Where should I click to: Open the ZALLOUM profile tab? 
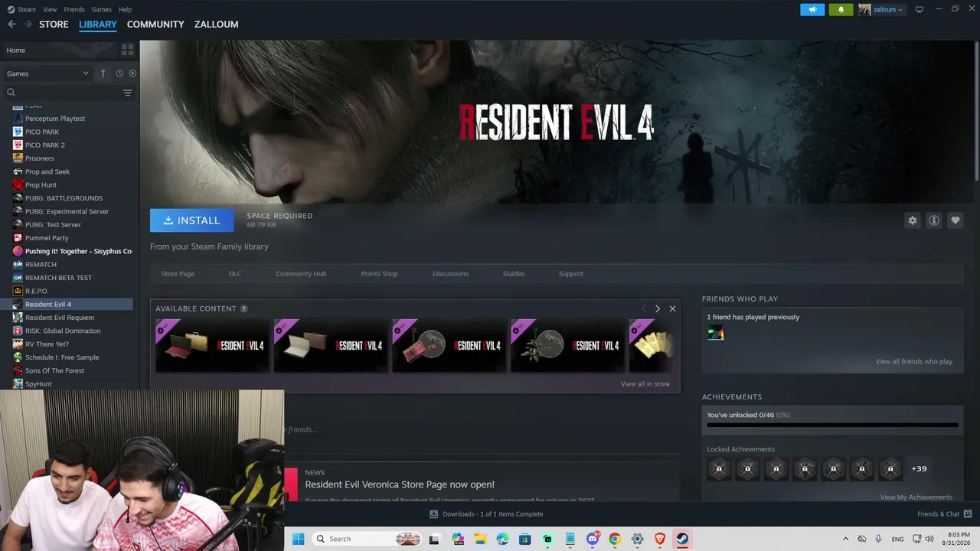point(216,24)
